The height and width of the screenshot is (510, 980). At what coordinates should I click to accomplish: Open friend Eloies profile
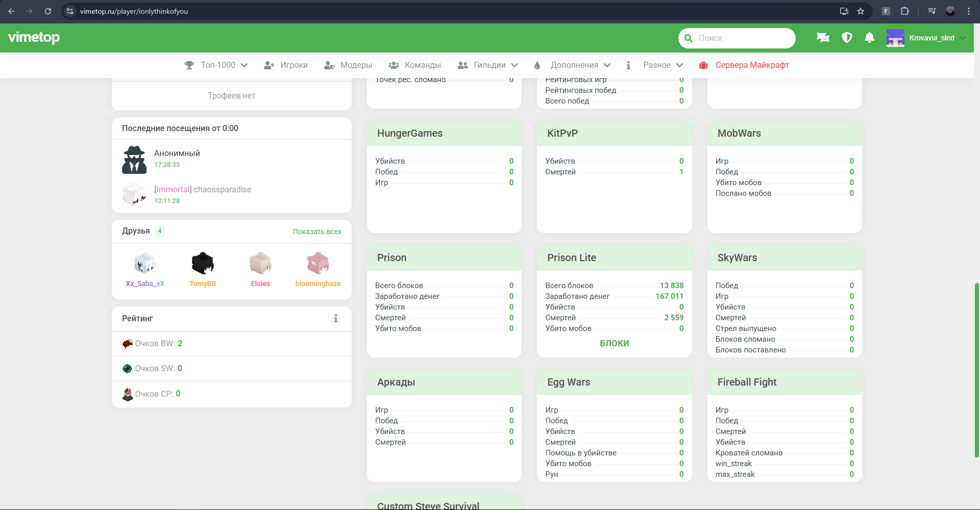click(260, 284)
